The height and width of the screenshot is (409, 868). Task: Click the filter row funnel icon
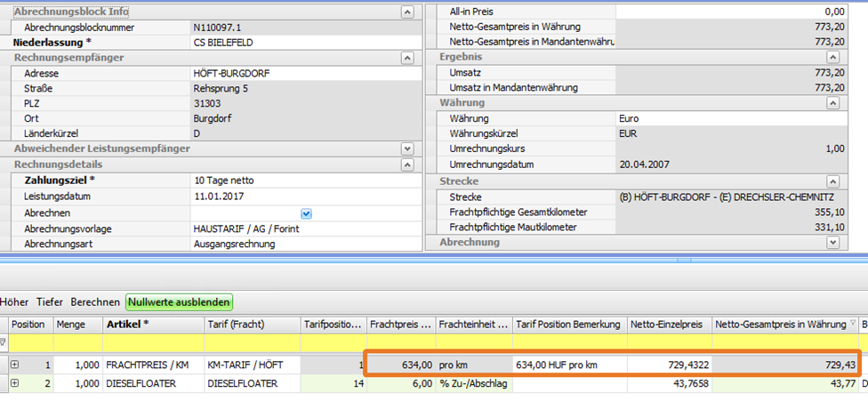tap(4, 342)
